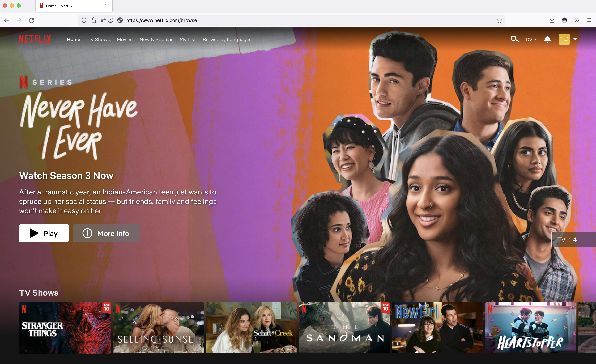Expand the browser extensions overflow menu
This screenshot has height=364, width=596.
point(577,20)
